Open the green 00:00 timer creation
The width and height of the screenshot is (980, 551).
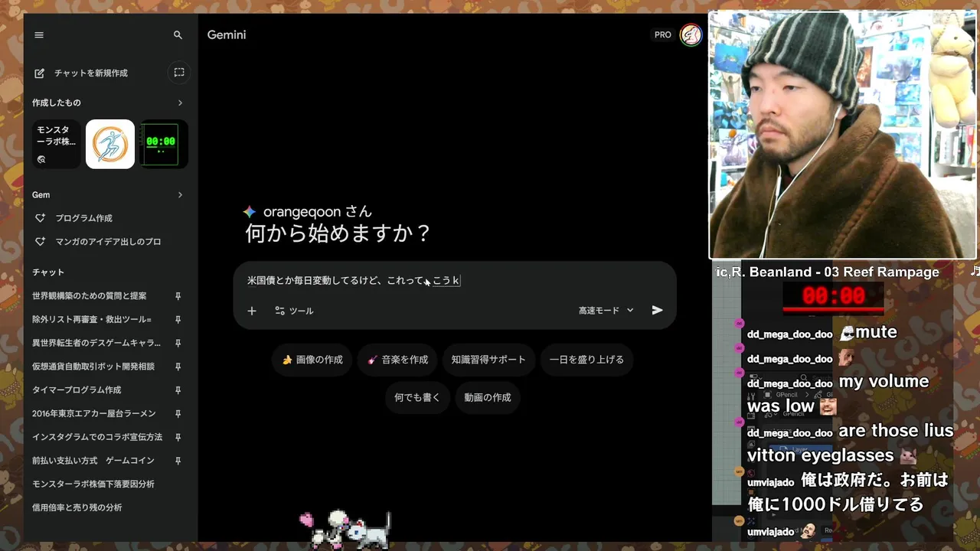point(164,144)
